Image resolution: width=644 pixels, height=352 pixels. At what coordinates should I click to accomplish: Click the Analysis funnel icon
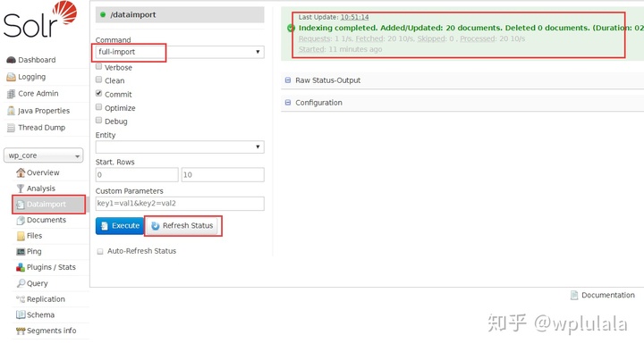pos(21,189)
